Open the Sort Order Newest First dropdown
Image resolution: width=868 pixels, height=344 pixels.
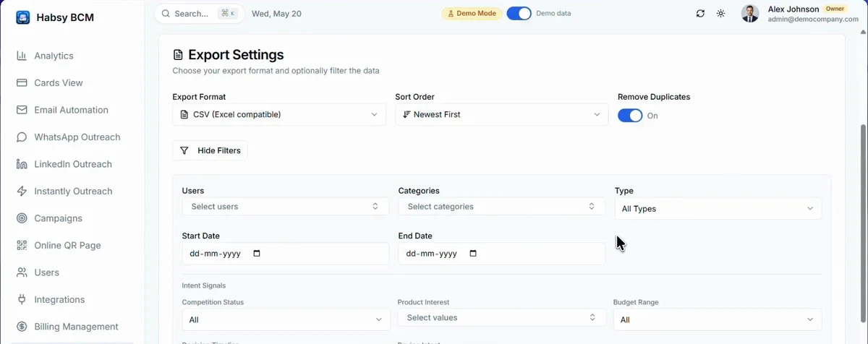pyautogui.click(x=501, y=114)
